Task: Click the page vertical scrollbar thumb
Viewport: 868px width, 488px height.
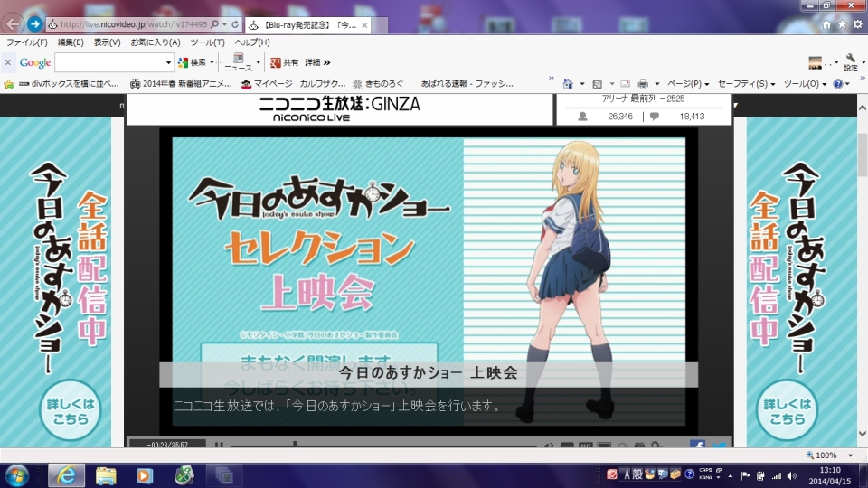Action: coord(863,155)
